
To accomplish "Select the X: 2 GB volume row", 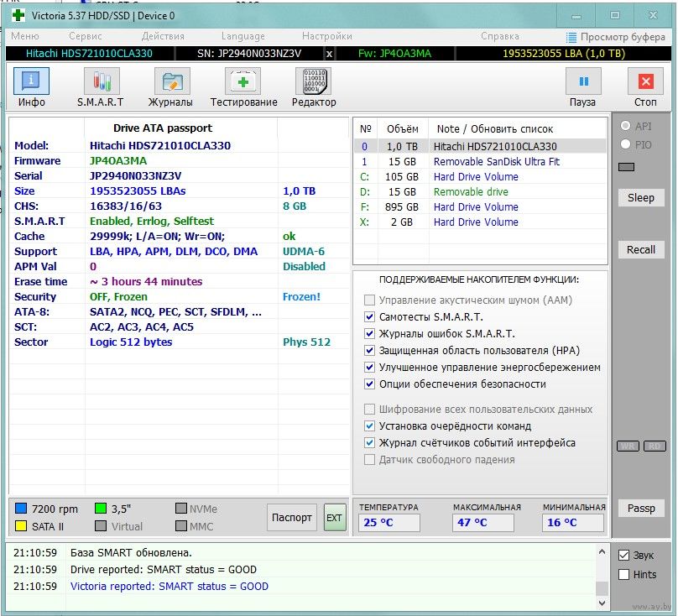I will [481, 222].
